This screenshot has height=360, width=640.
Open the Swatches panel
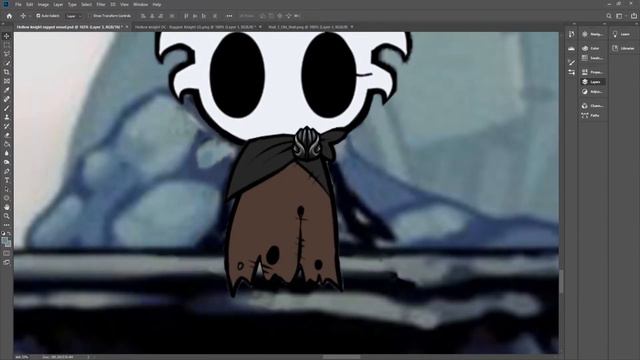[593, 58]
